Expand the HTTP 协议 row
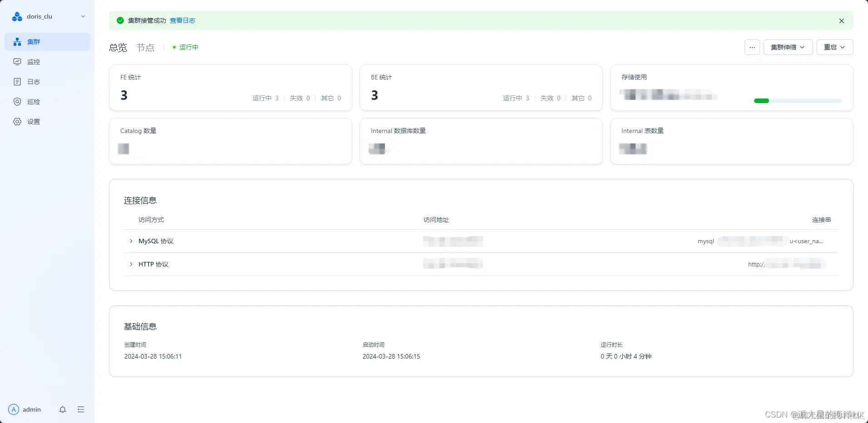Viewport: 868px width, 423px height. (x=131, y=264)
